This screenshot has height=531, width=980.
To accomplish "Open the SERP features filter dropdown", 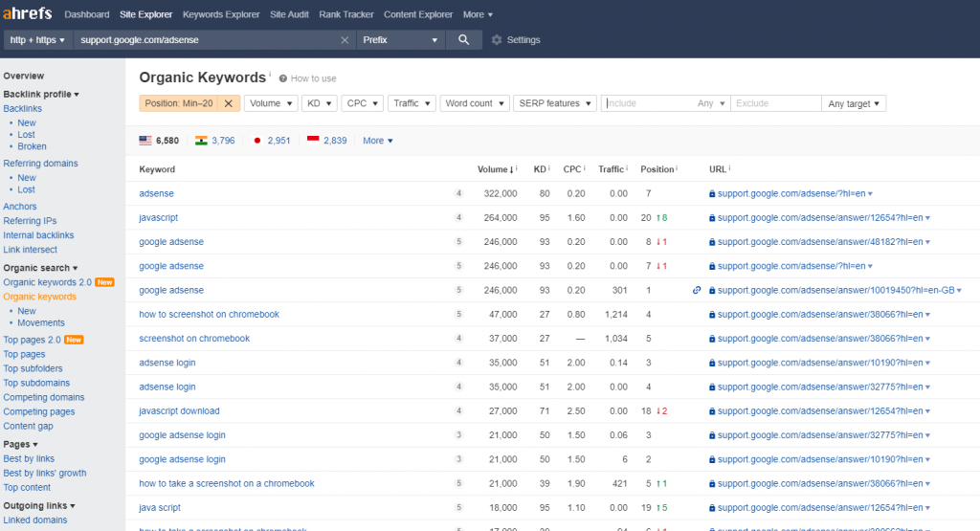I will click(x=554, y=103).
